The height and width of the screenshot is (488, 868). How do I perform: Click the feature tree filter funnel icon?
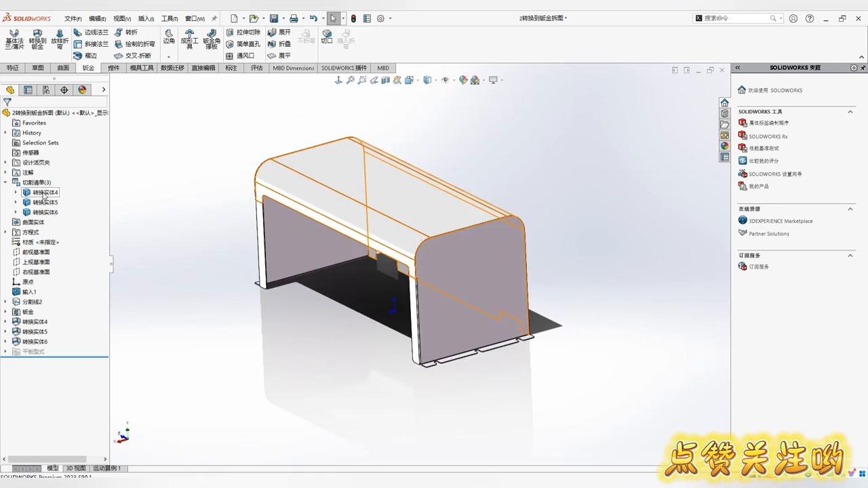tap(7, 102)
